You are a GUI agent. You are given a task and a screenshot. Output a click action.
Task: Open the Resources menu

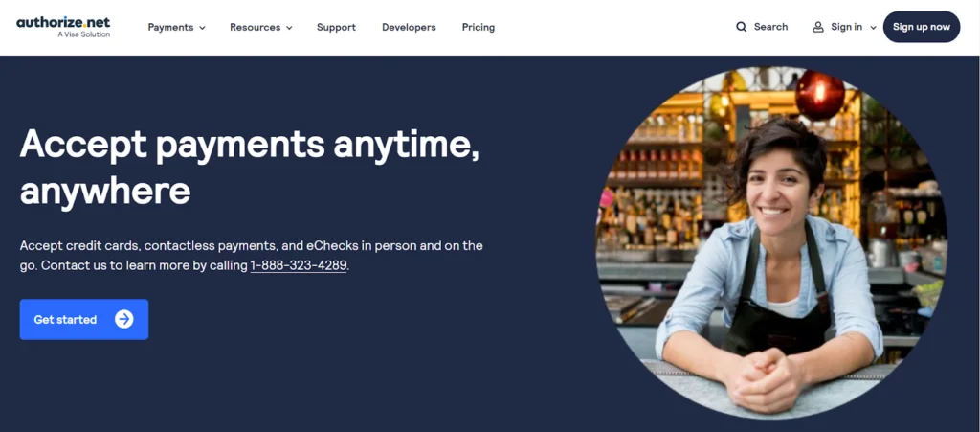(260, 27)
